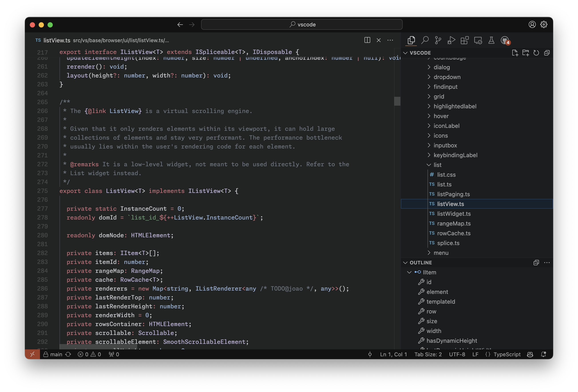
Task: Open the Source Control view icon
Action: [x=438, y=40]
